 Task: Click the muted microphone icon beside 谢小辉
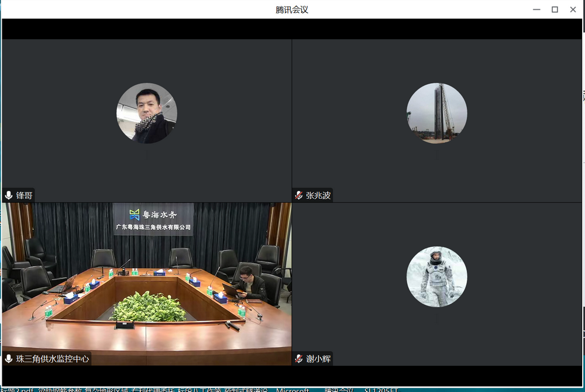(x=299, y=359)
